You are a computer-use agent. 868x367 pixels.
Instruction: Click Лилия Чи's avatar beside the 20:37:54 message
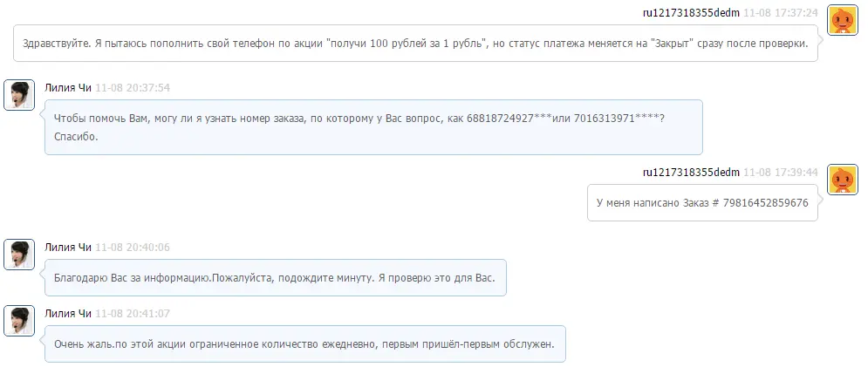coord(19,95)
